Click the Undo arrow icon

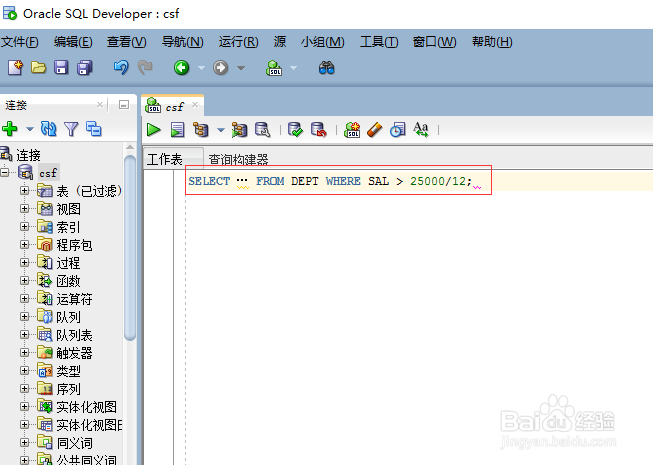point(121,67)
